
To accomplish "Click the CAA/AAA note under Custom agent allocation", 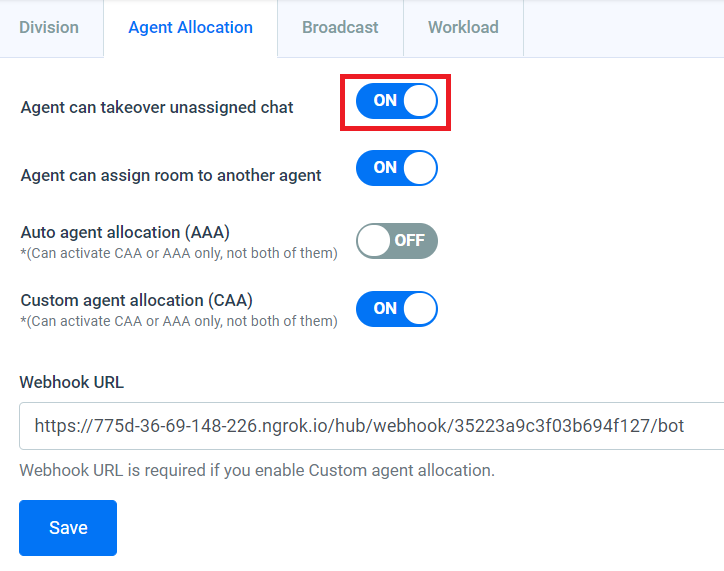I will click(179, 321).
